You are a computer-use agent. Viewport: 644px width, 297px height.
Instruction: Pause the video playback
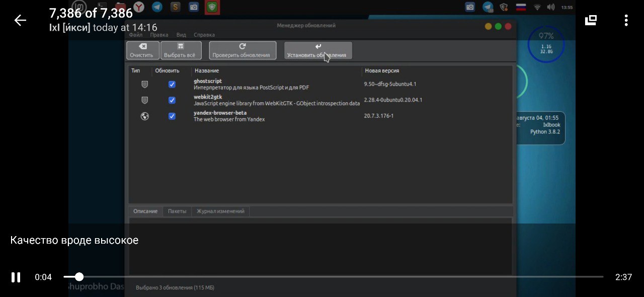(x=16, y=277)
